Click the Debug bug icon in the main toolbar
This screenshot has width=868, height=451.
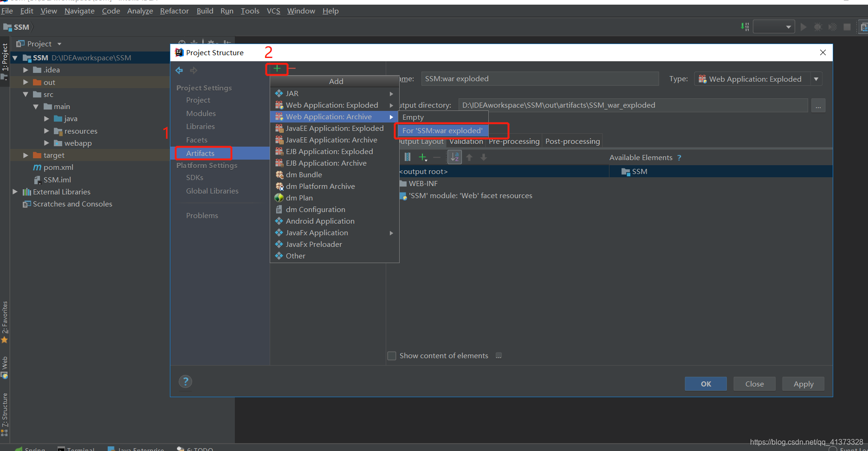pos(818,27)
